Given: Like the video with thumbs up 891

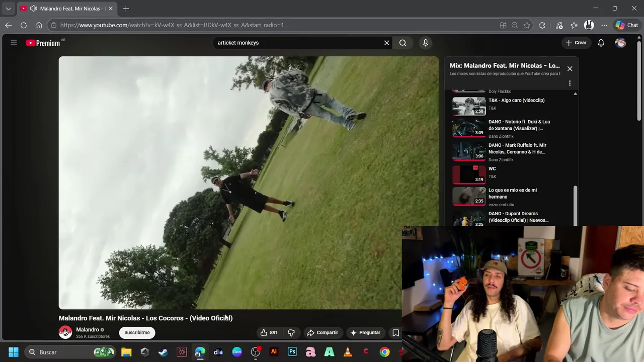Looking at the screenshot, I should 269,332.
